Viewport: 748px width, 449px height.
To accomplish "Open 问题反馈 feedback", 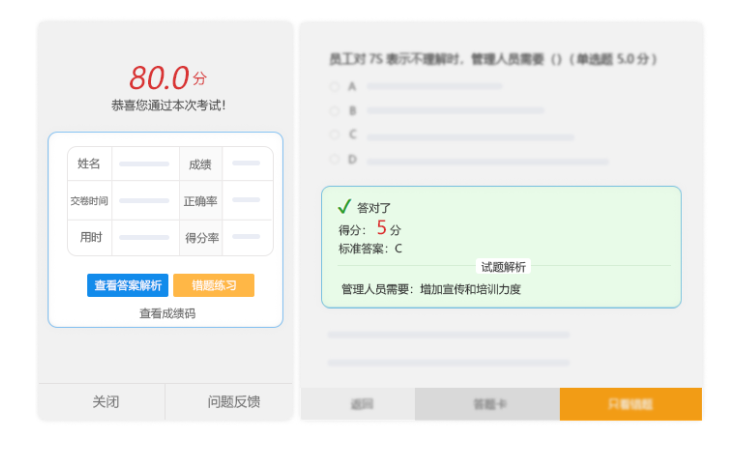I will coord(233,402).
